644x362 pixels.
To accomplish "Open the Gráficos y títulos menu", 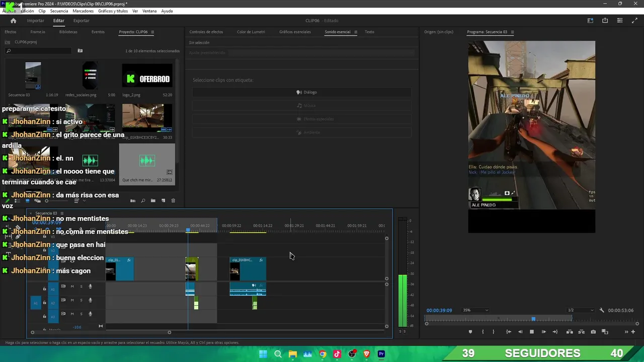I will click(x=113, y=11).
